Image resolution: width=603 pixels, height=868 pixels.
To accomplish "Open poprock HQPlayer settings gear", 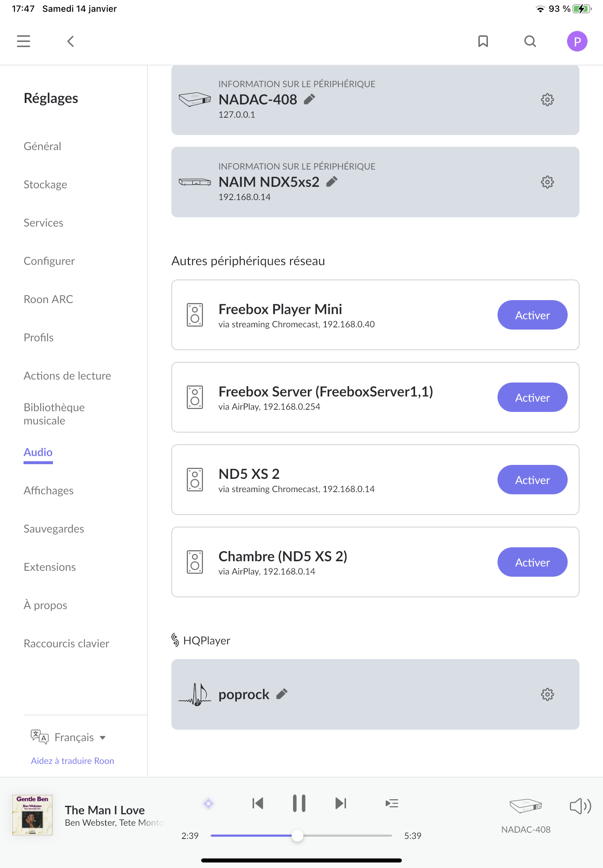I will [x=547, y=694].
